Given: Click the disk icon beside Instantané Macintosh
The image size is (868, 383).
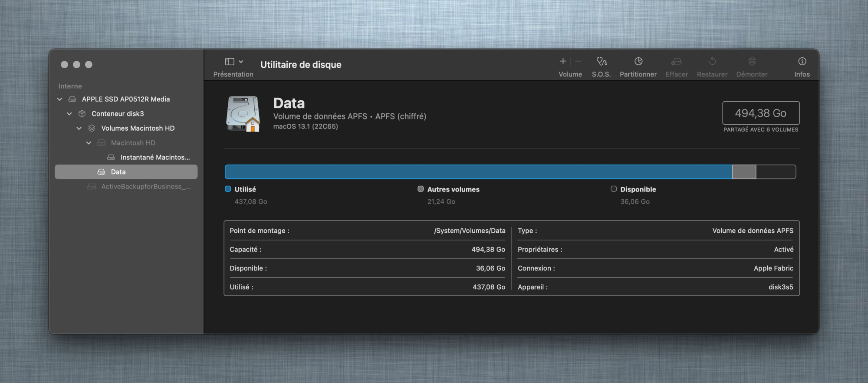Looking at the screenshot, I should (x=111, y=157).
